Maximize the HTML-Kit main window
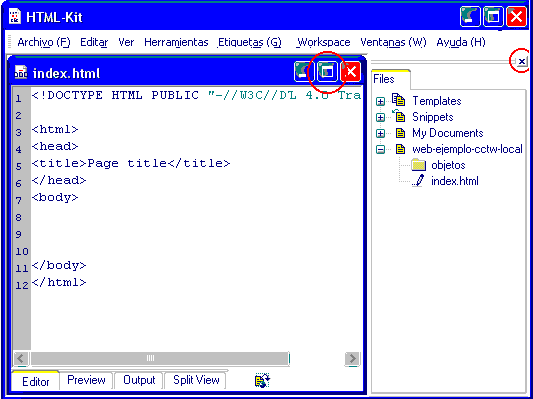 point(493,16)
